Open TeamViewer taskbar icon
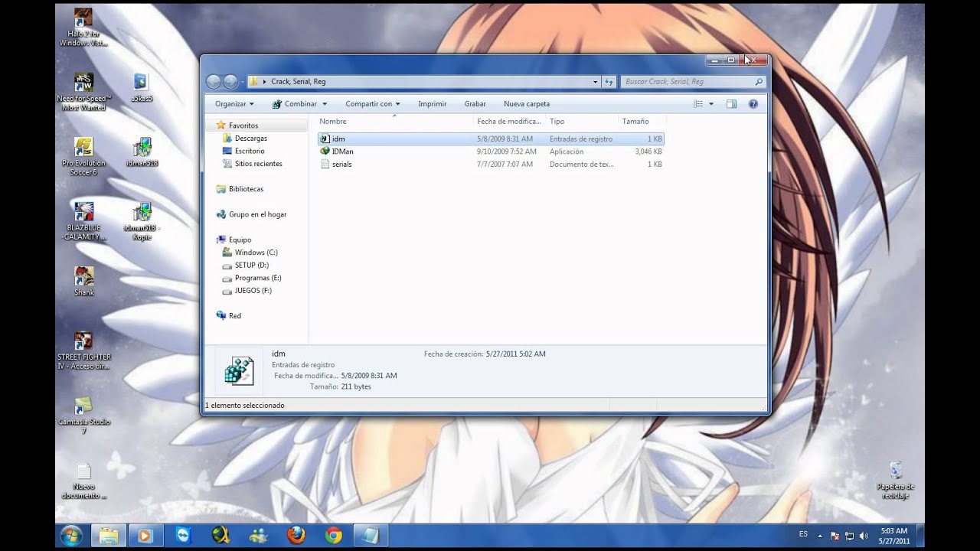Screen dimensions: 980x551 (183, 535)
